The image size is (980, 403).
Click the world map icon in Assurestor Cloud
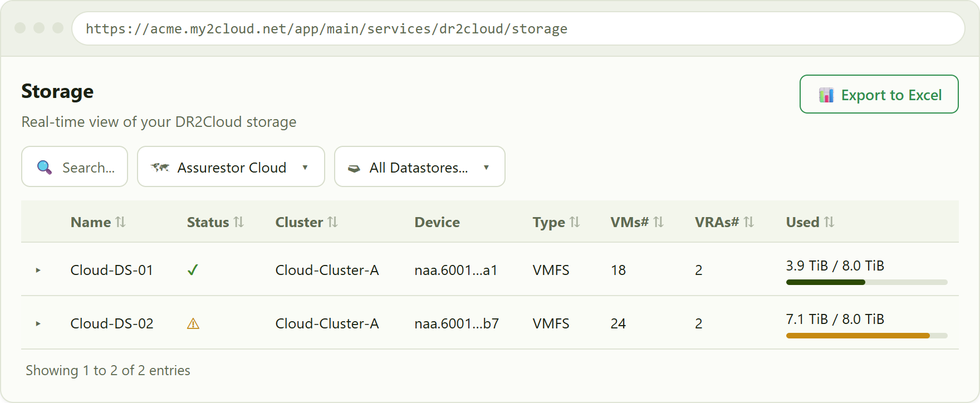coord(160,167)
